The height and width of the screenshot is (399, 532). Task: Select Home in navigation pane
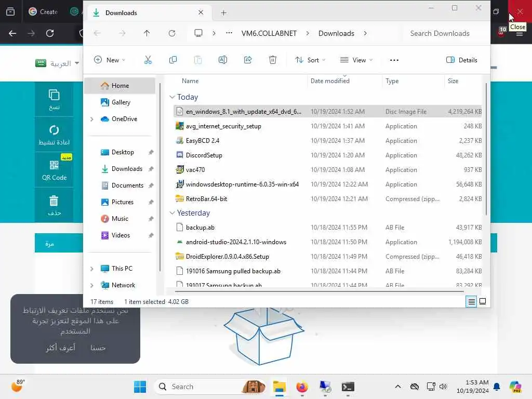tap(120, 86)
